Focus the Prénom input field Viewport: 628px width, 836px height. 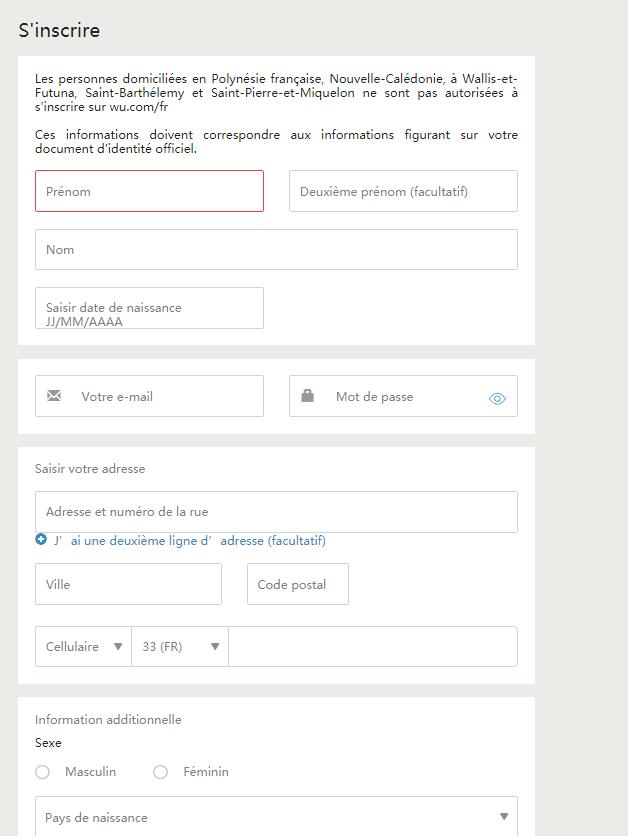pos(149,191)
